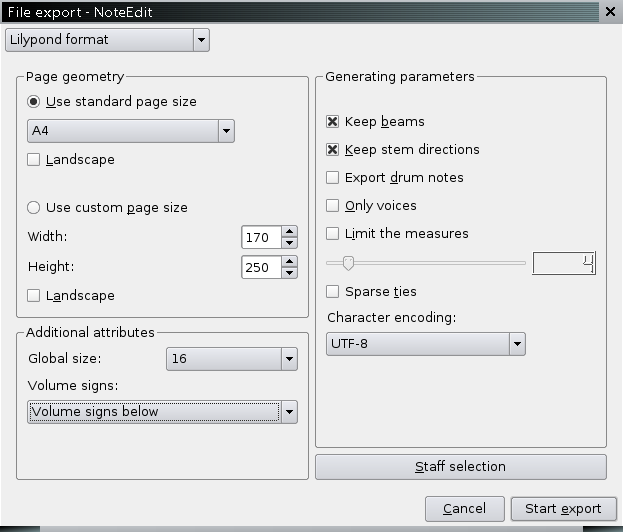Enable Landscape under standard page size

tap(34, 160)
